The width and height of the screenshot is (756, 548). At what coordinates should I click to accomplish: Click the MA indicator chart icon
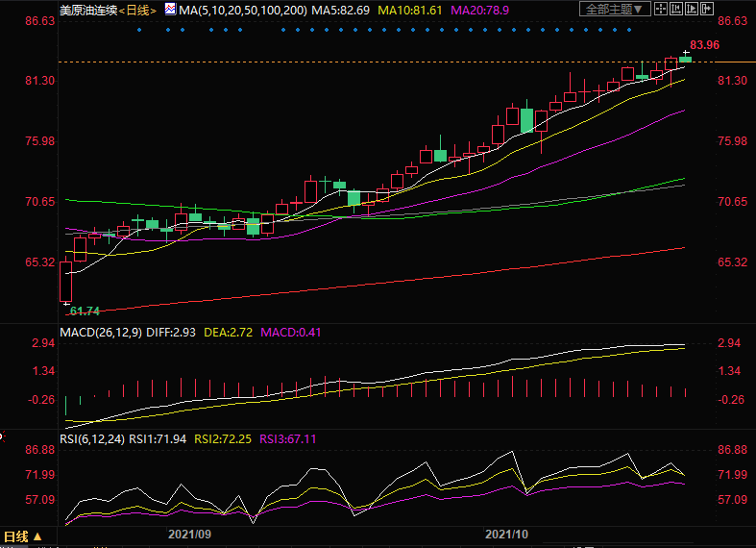coord(170,9)
